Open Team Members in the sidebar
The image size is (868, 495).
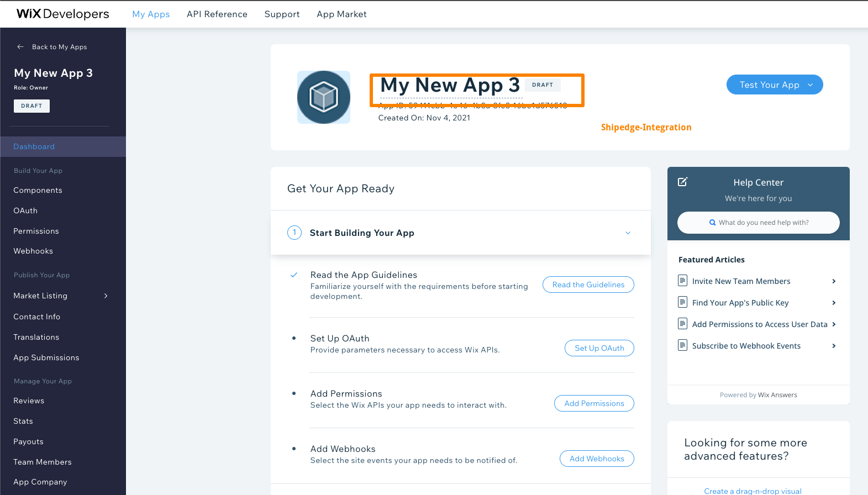pyautogui.click(x=43, y=462)
